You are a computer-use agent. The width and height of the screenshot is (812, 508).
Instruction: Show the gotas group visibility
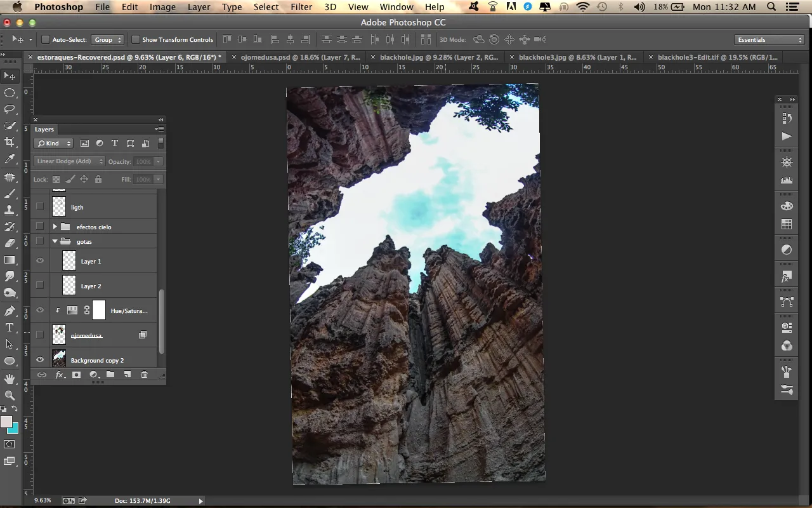click(x=40, y=241)
